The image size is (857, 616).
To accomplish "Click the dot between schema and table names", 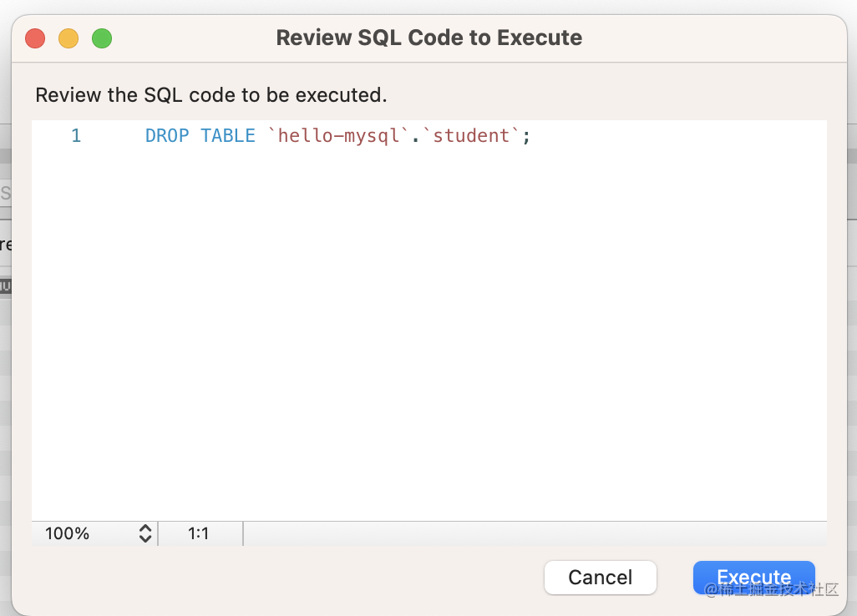I will [417, 138].
